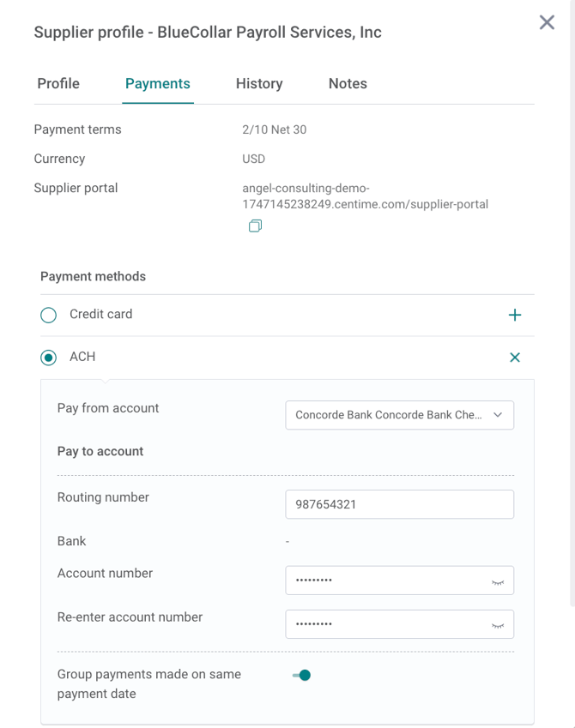This screenshot has height=728, width=575.
Task: Open the Pay from account dropdown
Action: tap(399, 415)
